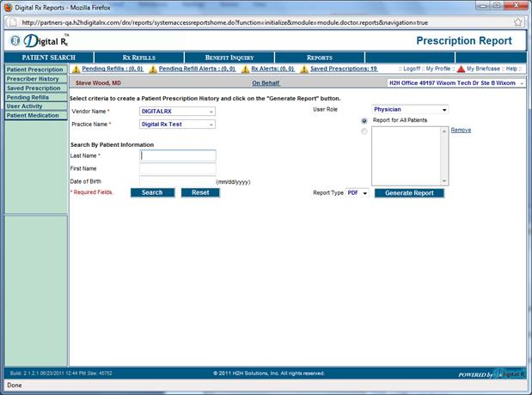Change Report Type dropdown from PDF
The image size is (532, 395).
(x=357, y=193)
